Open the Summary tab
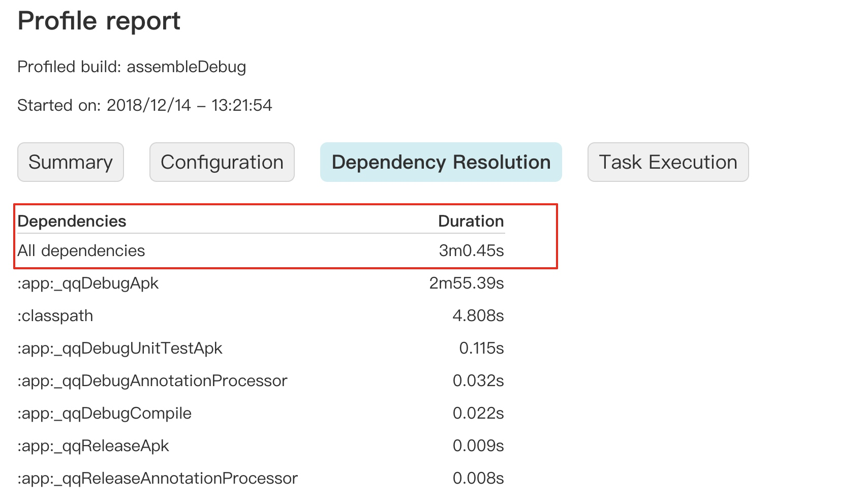 coord(71,162)
